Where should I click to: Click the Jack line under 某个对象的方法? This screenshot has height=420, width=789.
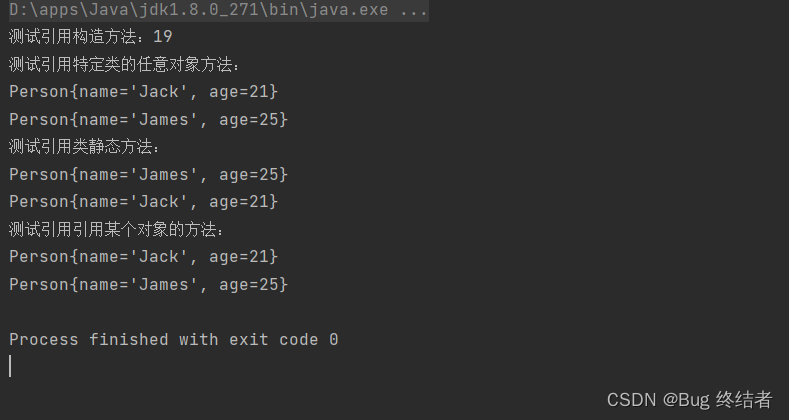pos(143,257)
